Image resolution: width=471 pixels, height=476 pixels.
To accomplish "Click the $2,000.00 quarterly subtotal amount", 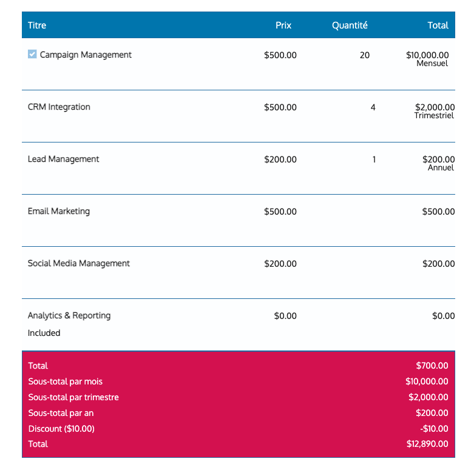I will point(428,397).
